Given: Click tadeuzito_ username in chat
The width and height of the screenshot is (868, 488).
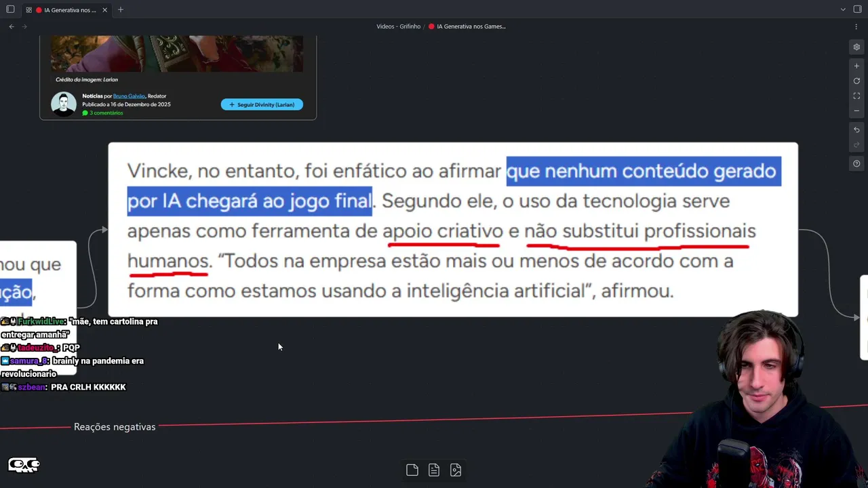Looking at the screenshot, I should pyautogui.click(x=38, y=348).
